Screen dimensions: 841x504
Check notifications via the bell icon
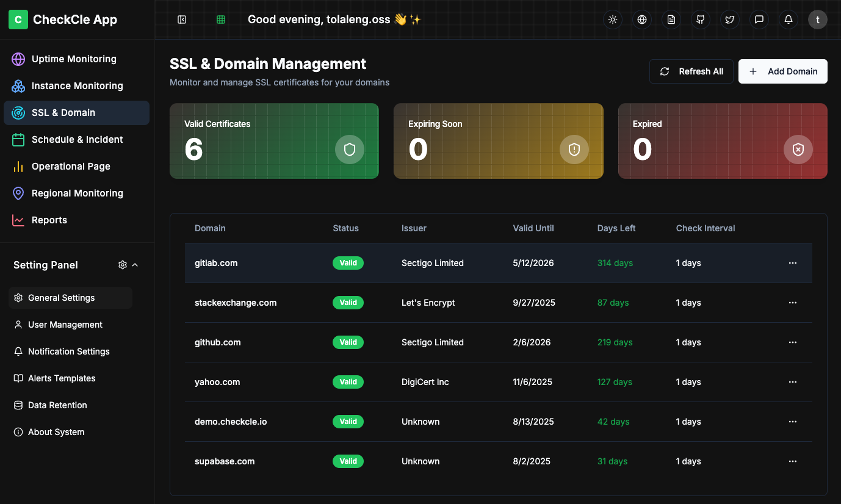[x=788, y=19]
